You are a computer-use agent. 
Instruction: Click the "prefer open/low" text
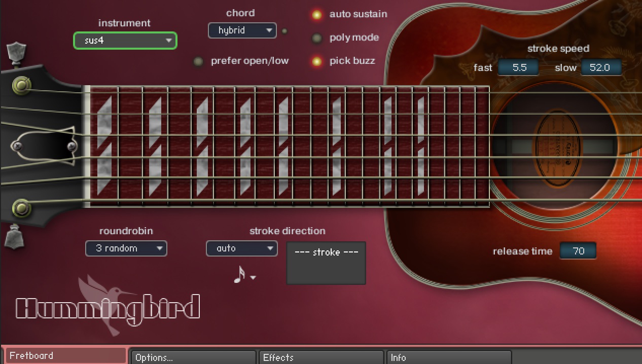coord(249,61)
